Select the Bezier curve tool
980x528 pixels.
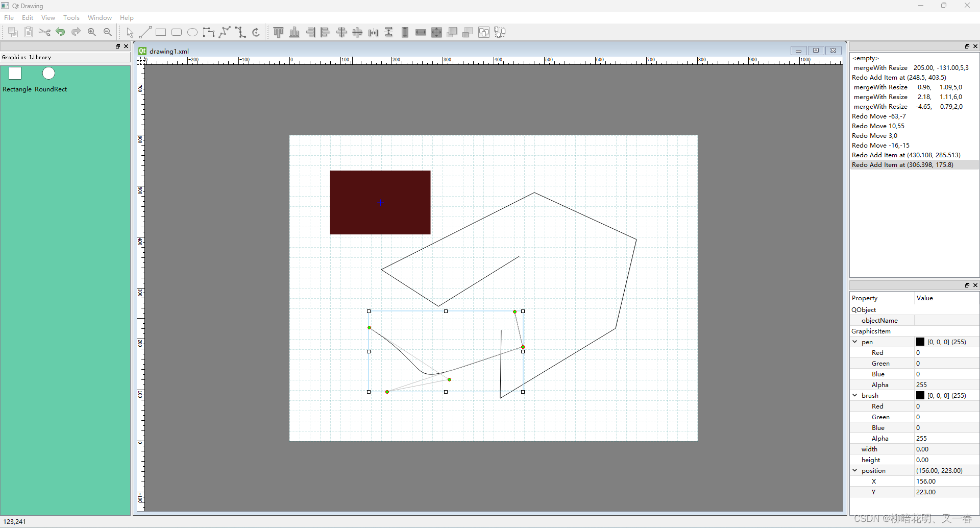(240, 32)
